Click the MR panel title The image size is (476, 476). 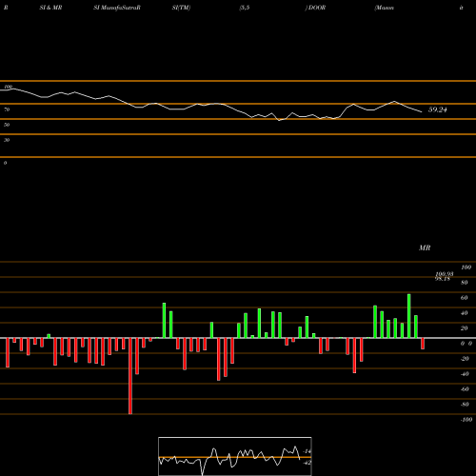click(x=425, y=248)
